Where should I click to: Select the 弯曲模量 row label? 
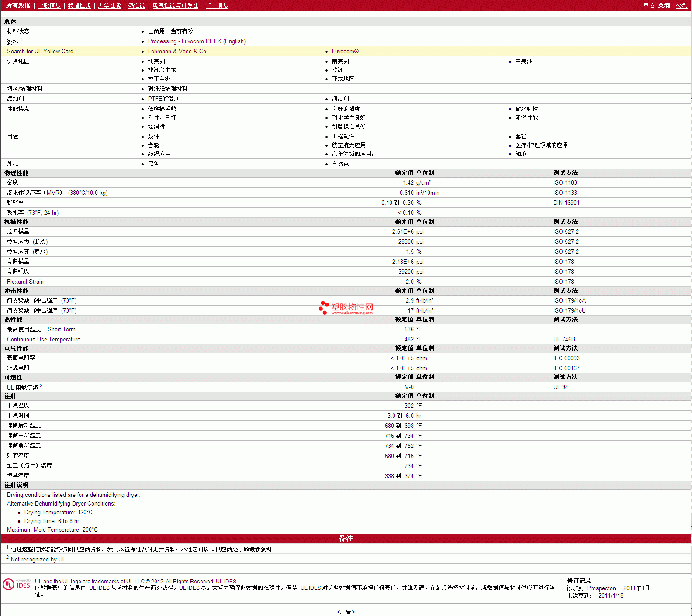click(18, 261)
